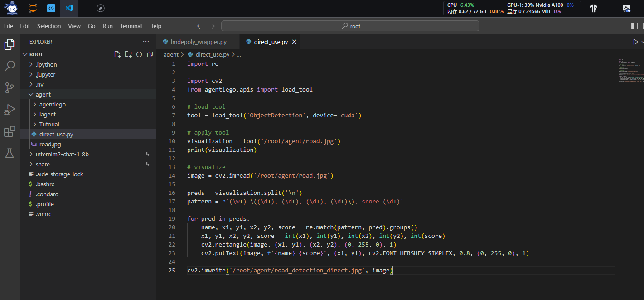Image resolution: width=644 pixels, height=300 pixels.
Task: Select the direct_use.py editor tab
Action: [271, 42]
